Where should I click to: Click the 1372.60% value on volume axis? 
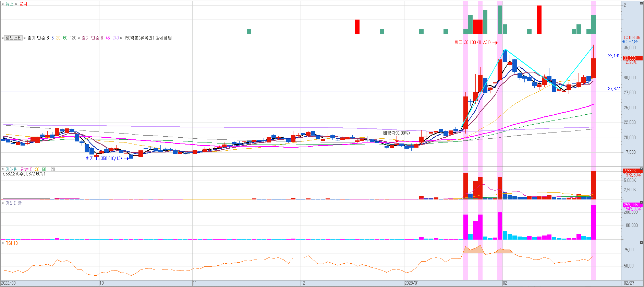pyautogui.click(x=632, y=175)
